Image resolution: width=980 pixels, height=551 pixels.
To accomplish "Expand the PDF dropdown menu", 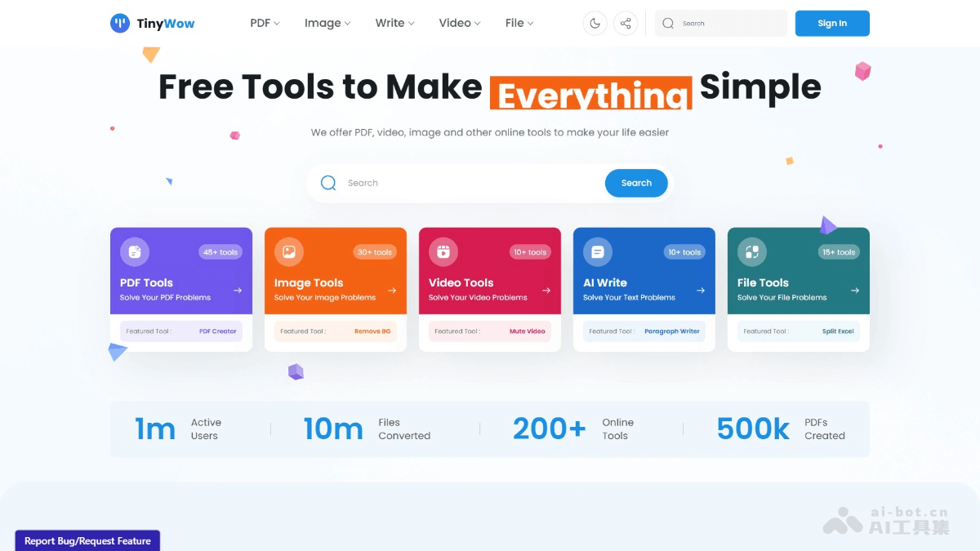I will [265, 23].
